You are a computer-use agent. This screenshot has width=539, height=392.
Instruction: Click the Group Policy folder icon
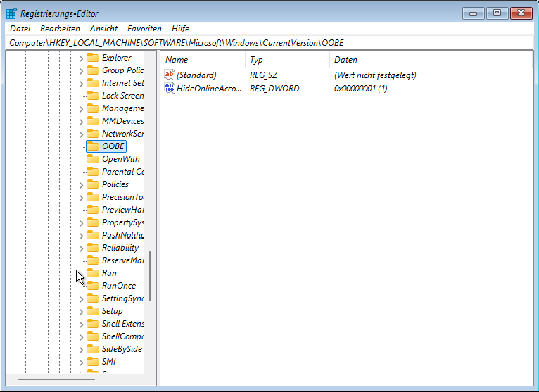pyautogui.click(x=93, y=70)
